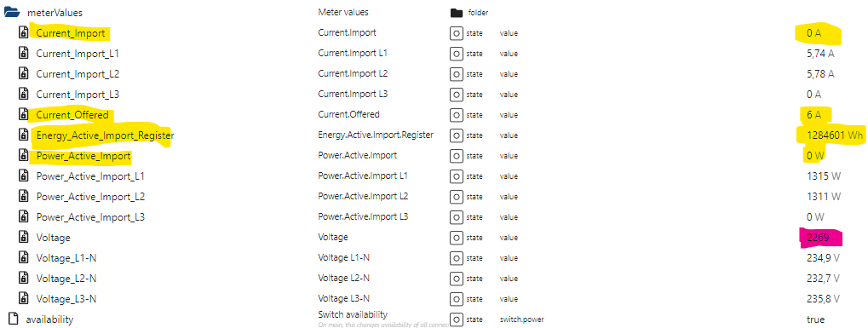Toggle the availability value true
The width and height of the screenshot is (868, 328).
tap(815, 319)
